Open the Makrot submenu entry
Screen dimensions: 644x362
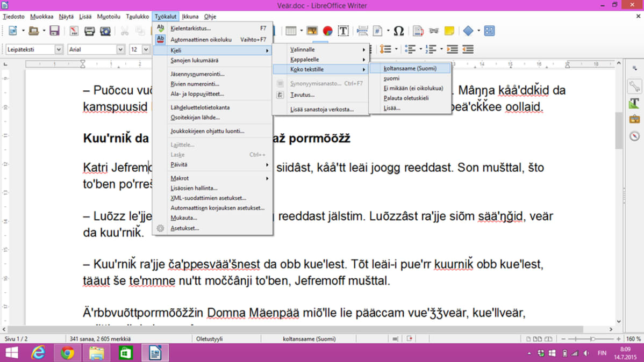pyautogui.click(x=212, y=178)
